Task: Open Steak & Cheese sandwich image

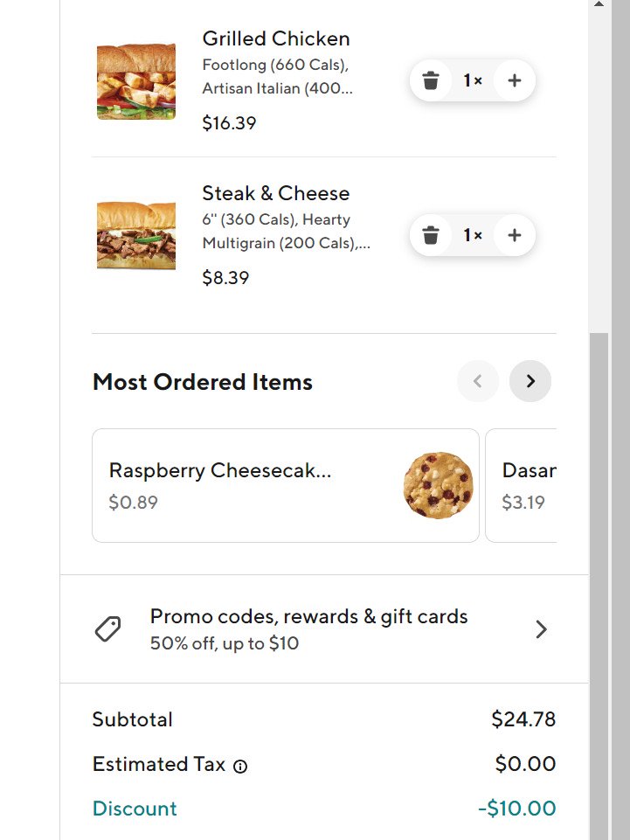Action: point(136,235)
